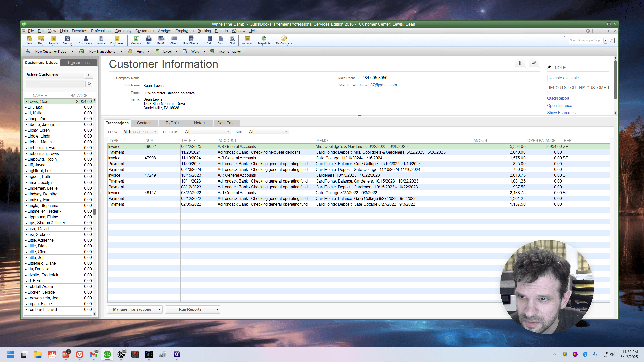Select customer Lombardi, David in the list

(58, 310)
